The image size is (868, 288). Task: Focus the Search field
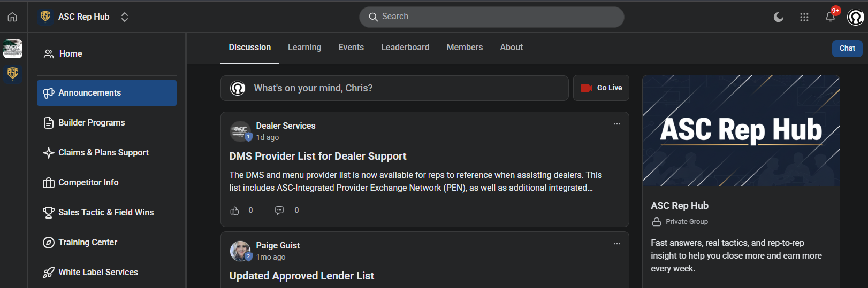[x=491, y=17]
